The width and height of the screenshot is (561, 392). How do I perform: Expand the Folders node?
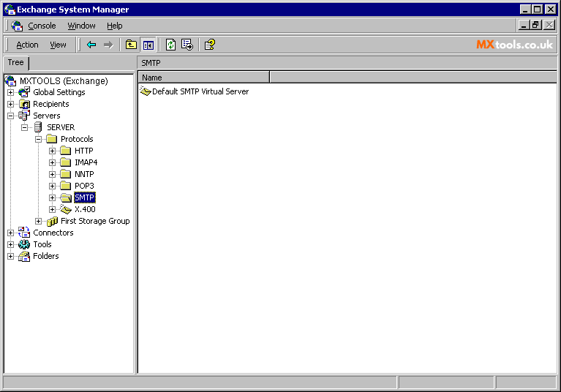pyautogui.click(x=11, y=257)
